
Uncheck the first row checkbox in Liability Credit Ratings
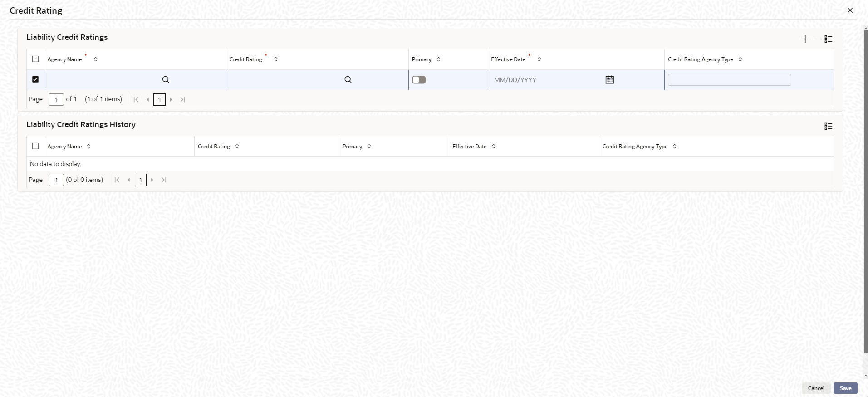tap(35, 79)
